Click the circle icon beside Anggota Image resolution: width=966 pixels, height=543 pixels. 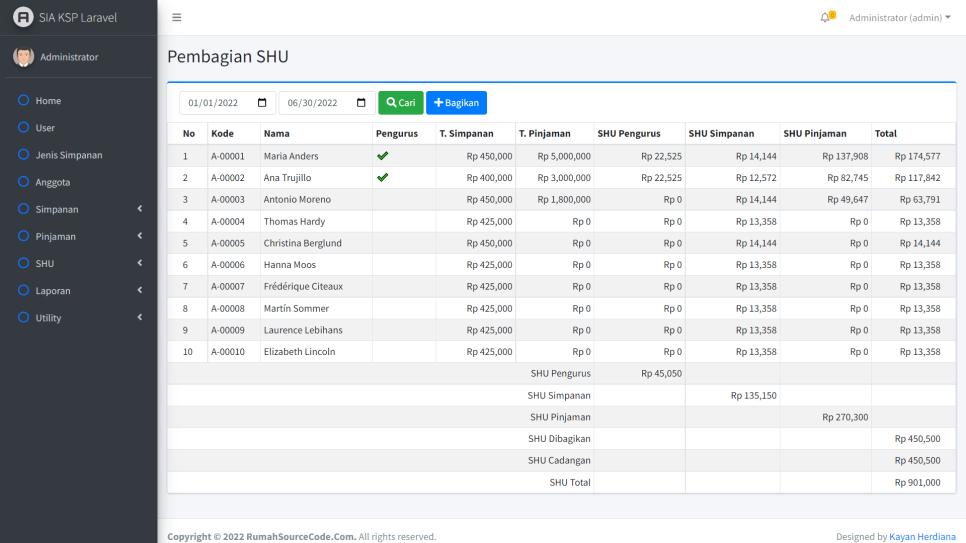pos(23,182)
